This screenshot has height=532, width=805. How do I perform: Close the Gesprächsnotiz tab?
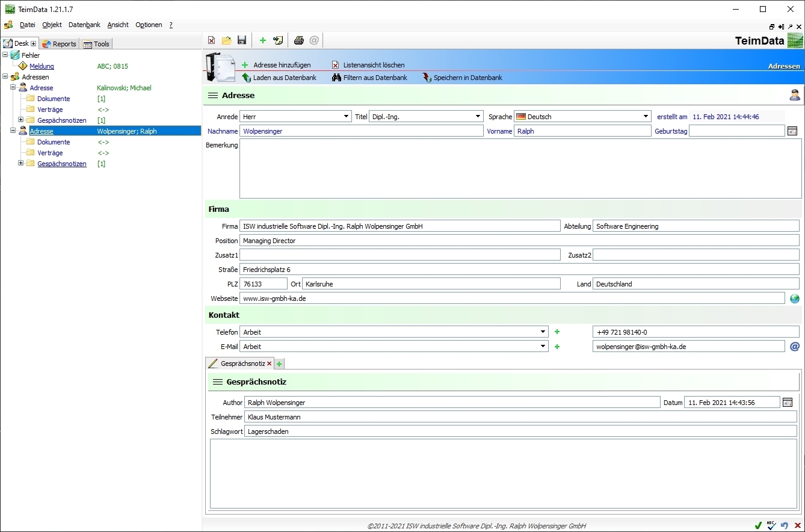click(x=269, y=364)
